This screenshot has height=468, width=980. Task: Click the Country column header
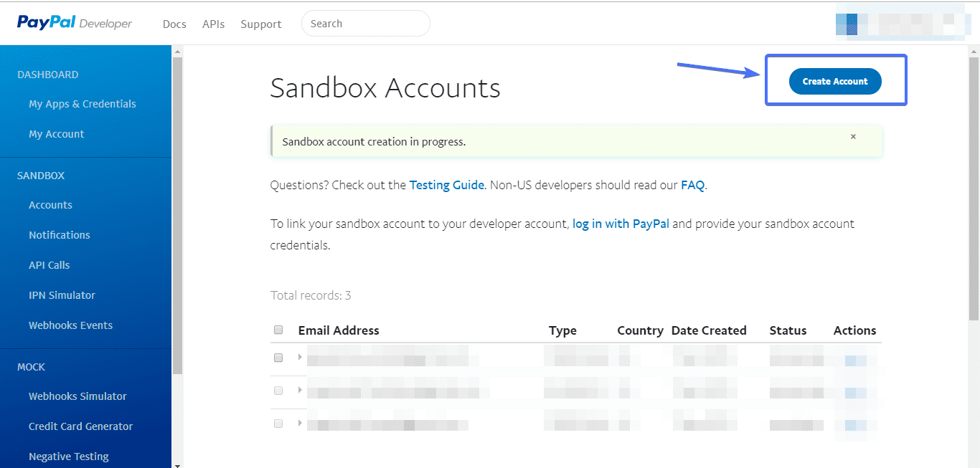tap(640, 330)
